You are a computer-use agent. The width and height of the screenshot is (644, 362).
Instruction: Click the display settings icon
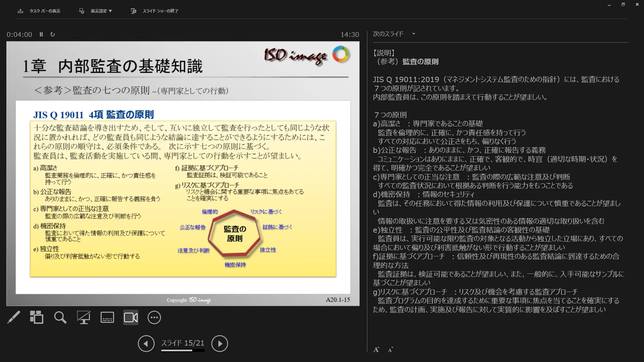(82, 11)
